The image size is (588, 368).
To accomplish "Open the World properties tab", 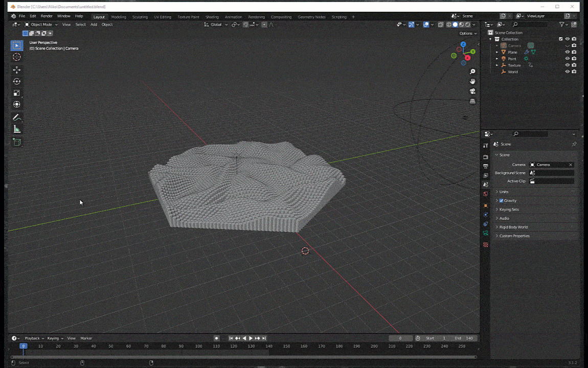I will [x=486, y=194].
